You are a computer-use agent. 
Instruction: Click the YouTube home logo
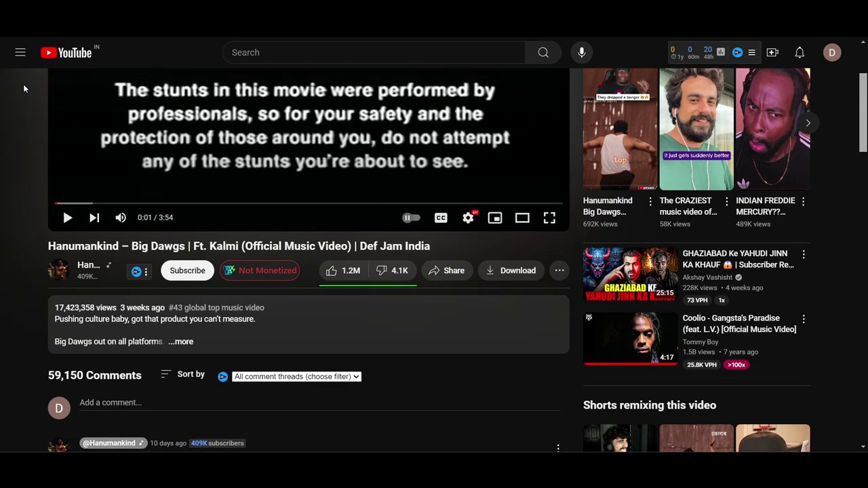(x=68, y=52)
